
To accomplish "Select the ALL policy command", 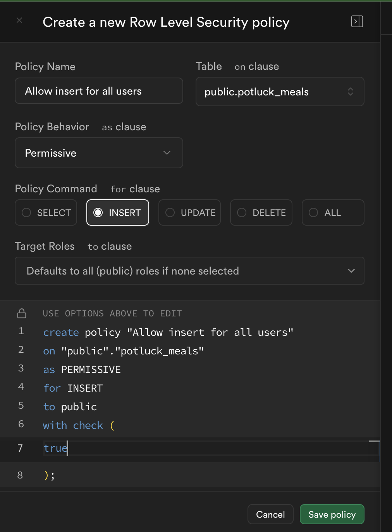I will tap(333, 212).
